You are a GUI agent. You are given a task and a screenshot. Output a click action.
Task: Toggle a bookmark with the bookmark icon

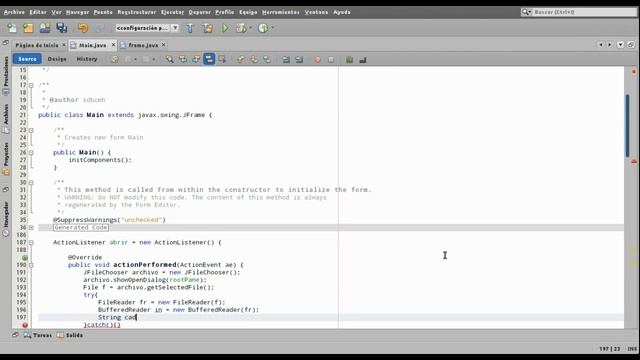(x=267, y=60)
